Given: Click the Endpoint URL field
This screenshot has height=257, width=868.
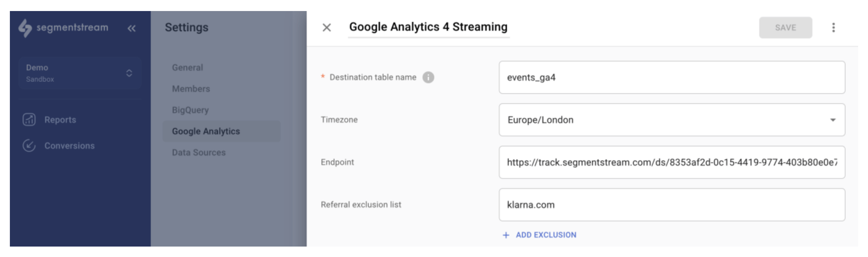Looking at the screenshot, I should point(672,162).
